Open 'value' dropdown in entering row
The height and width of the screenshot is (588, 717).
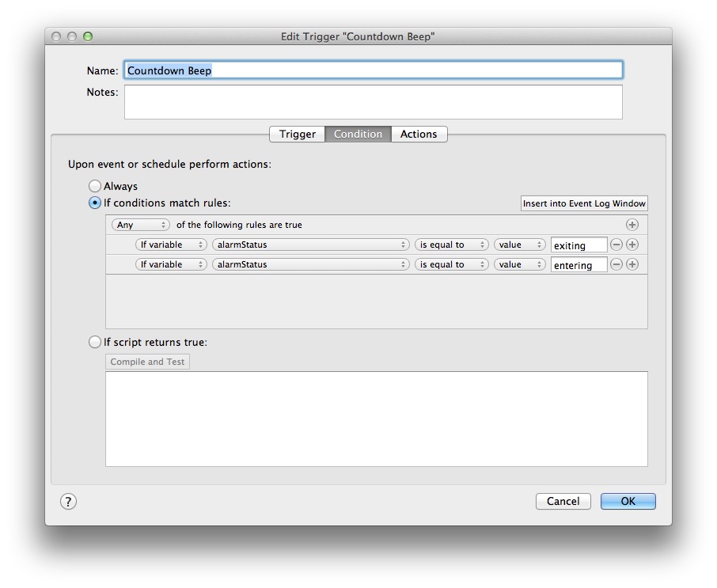519,264
